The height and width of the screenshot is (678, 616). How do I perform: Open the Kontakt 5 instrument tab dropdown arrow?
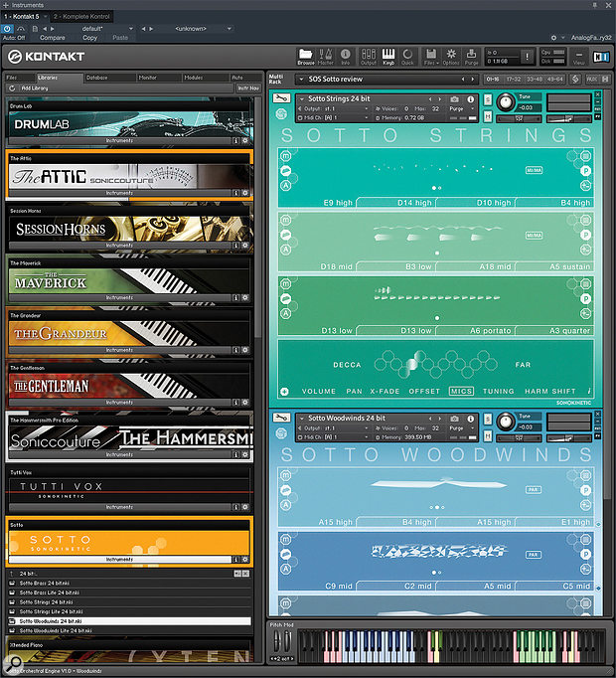point(45,17)
